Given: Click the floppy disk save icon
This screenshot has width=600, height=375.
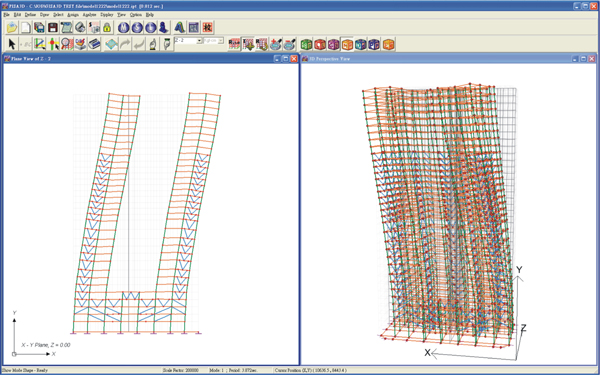Looking at the screenshot, I should [x=53, y=28].
